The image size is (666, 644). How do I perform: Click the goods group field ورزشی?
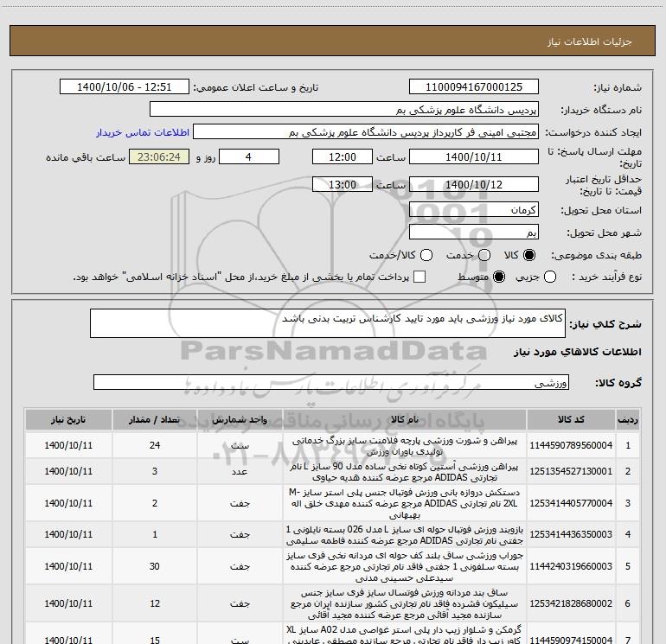[331, 382]
